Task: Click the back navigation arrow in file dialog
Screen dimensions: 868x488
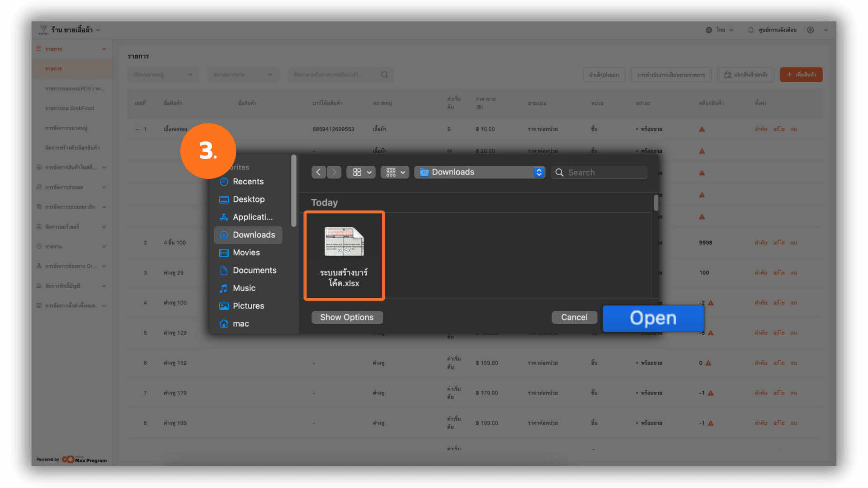Action: [318, 172]
